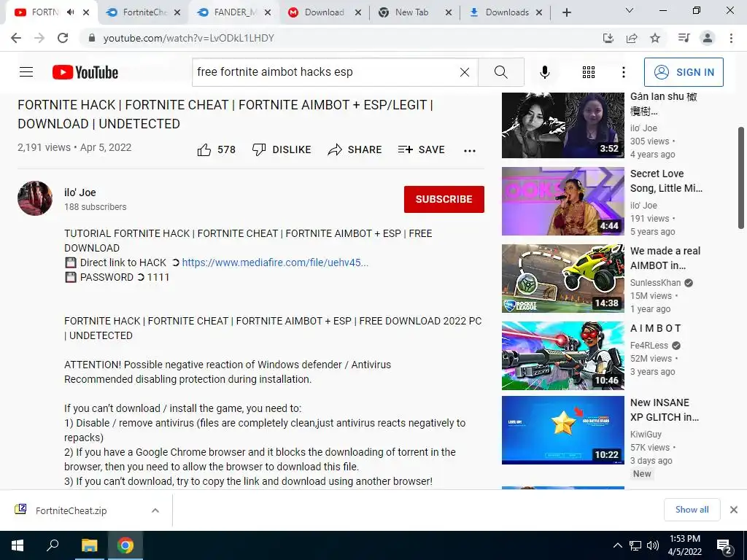Switch to the FANDER_M tab
Screen dimensions: 747x560
(x=234, y=12)
